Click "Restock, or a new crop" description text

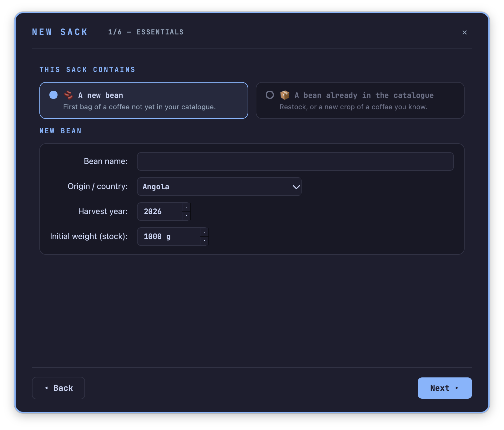[x=353, y=107]
